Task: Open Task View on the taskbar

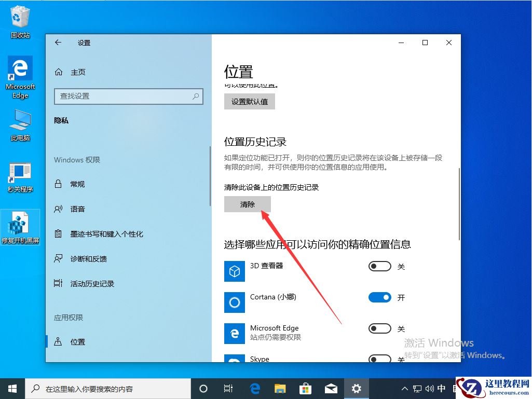Action: pos(228,388)
